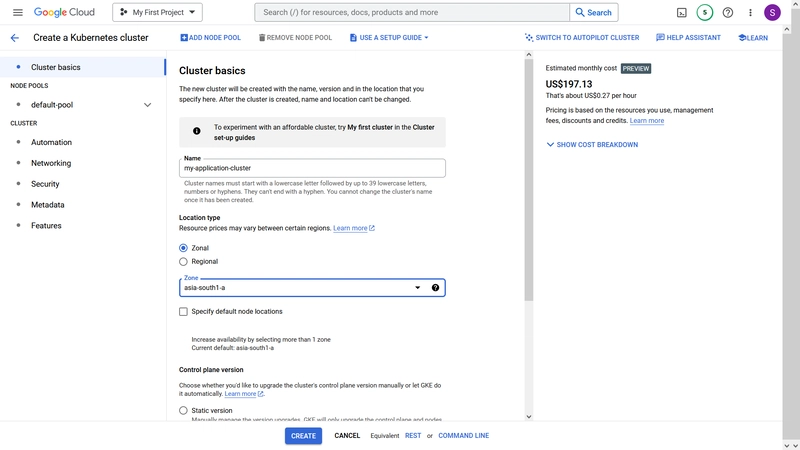The width and height of the screenshot is (800, 450).
Task: Select the Zonal radio button
Action: (183, 248)
